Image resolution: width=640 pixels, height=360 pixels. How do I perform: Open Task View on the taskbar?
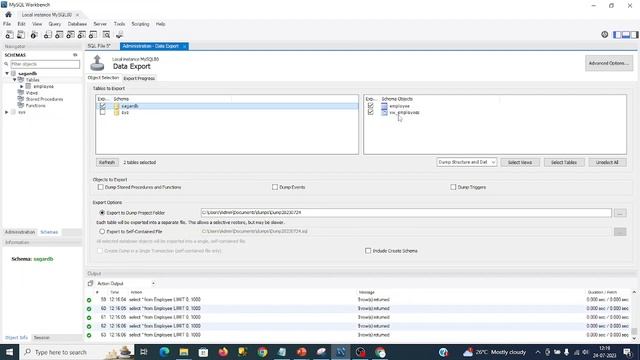[x=144, y=352]
